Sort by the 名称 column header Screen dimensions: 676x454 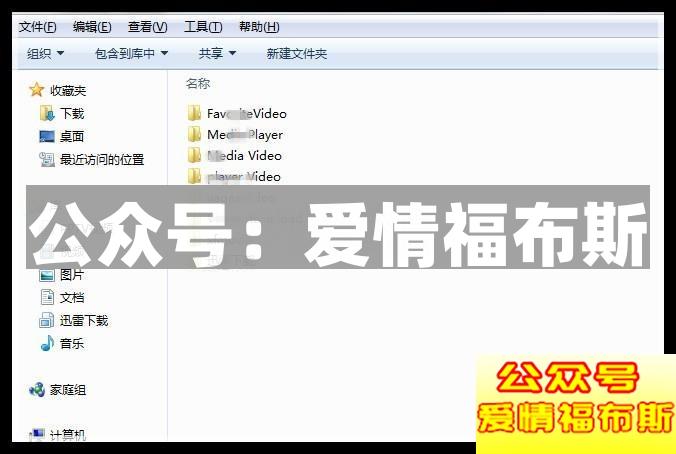coord(198,83)
